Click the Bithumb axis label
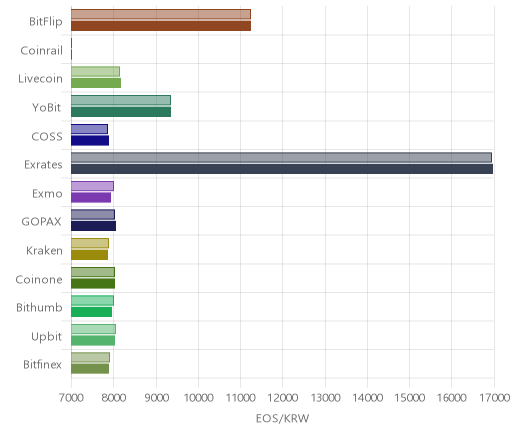The width and height of the screenshot is (512, 436). pyautogui.click(x=39, y=307)
